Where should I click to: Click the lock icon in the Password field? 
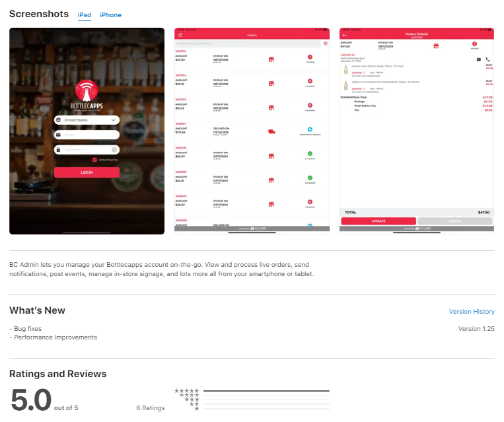pos(58,150)
